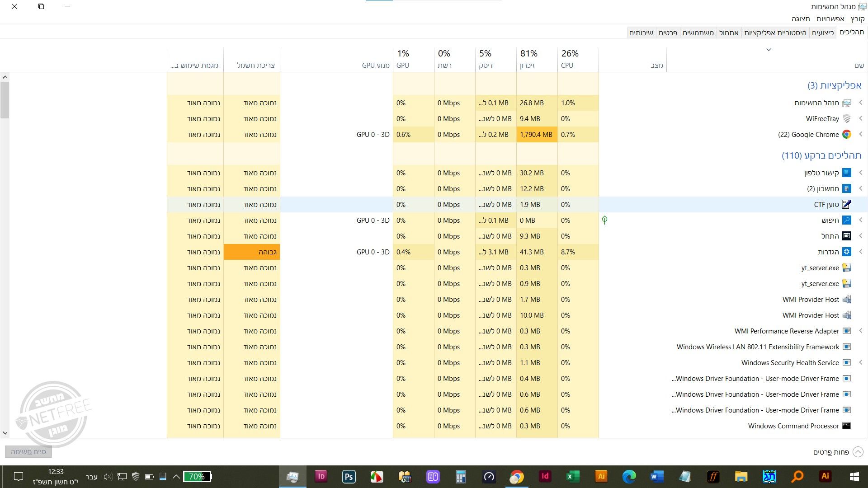Open the notification center icon
The height and width of the screenshot is (488, 868).
pos(19,476)
